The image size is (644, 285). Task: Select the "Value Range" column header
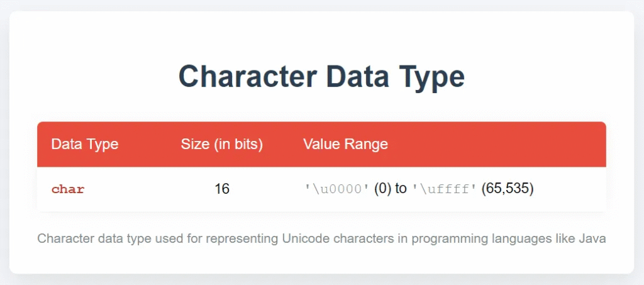click(345, 144)
